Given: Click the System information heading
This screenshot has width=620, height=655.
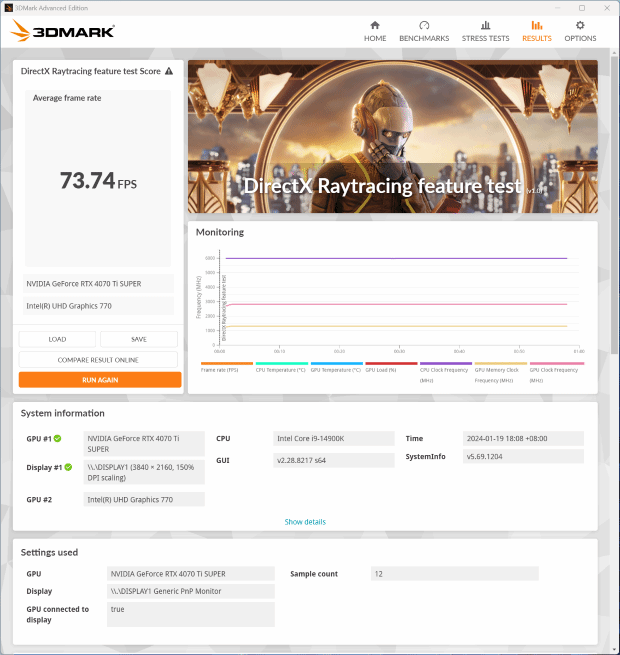Looking at the screenshot, I should (x=63, y=413).
